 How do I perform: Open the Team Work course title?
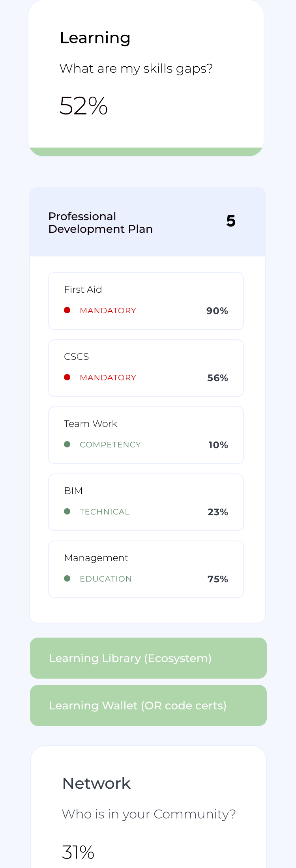(x=90, y=424)
